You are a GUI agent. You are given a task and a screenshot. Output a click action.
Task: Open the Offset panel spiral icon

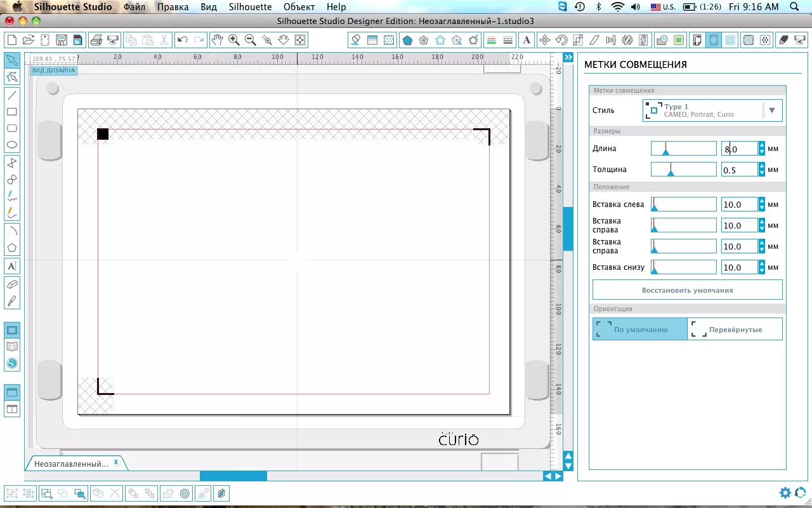[749, 40]
